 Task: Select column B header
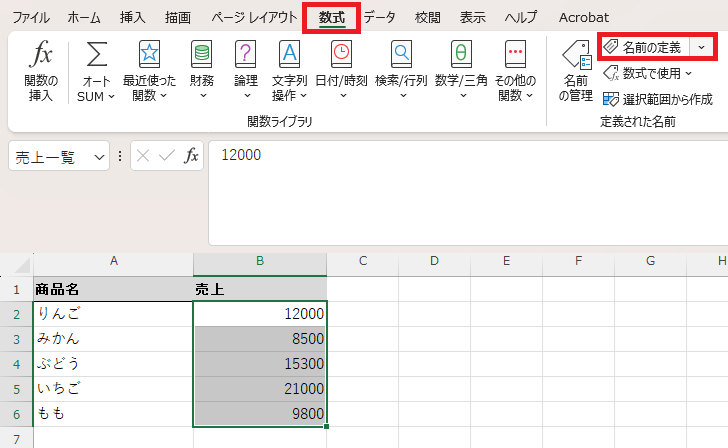tap(260, 264)
